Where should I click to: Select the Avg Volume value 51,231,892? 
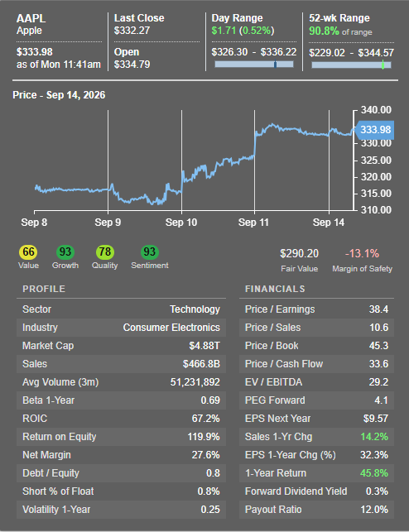click(195, 382)
